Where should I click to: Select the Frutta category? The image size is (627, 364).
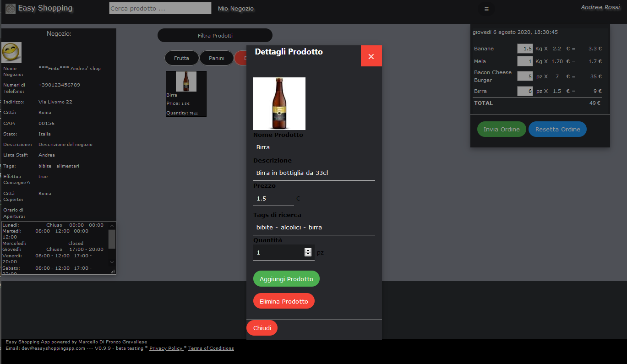(x=182, y=58)
